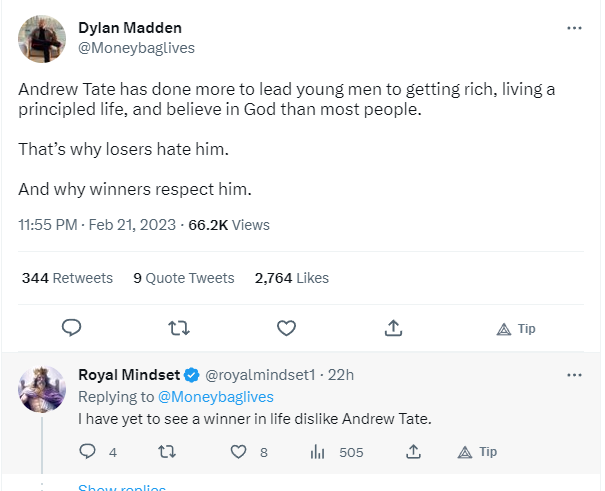This screenshot has height=491, width=605.
Task: View analytics icon showing 505 views
Action: pos(318,452)
